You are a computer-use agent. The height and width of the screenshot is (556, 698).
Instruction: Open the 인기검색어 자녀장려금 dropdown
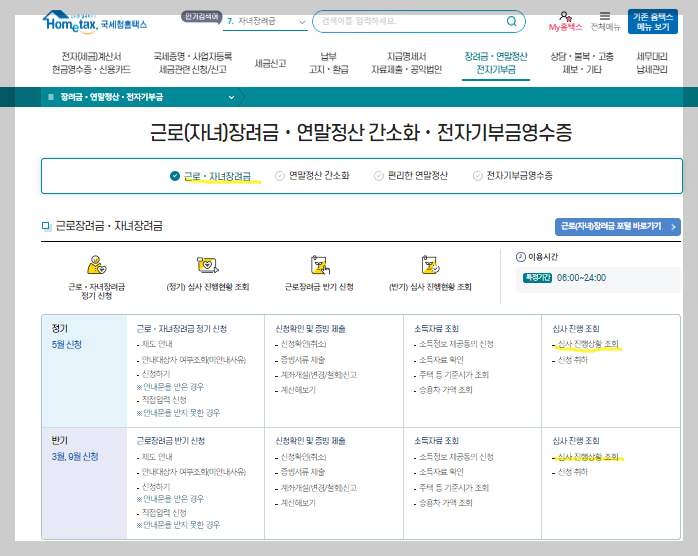click(265, 21)
